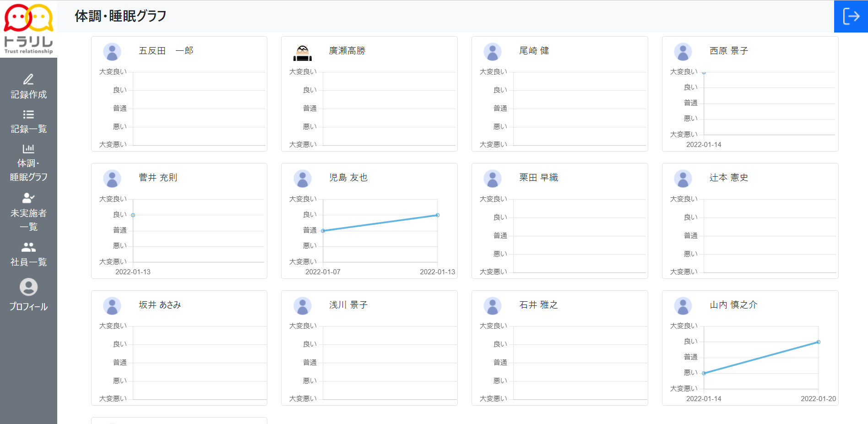Click the トラリレ logo
Viewport: 868px width, 424px height.
coord(28,29)
